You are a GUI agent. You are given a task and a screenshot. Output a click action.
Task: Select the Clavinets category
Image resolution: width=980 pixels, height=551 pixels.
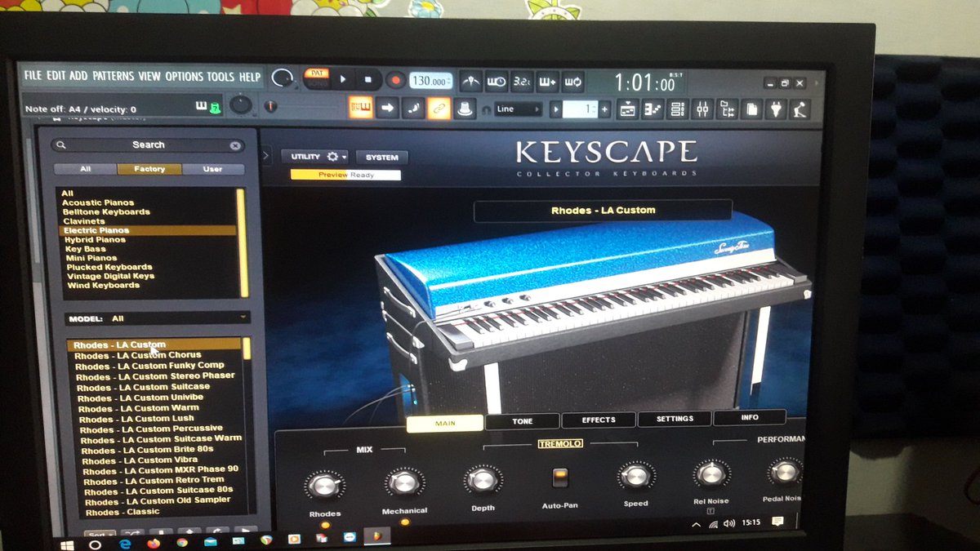coord(84,221)
